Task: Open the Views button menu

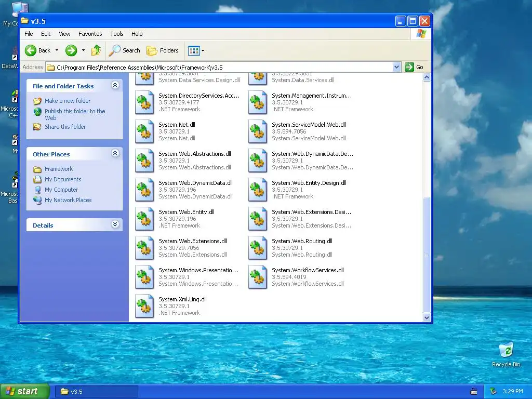Action: point(196,51)
